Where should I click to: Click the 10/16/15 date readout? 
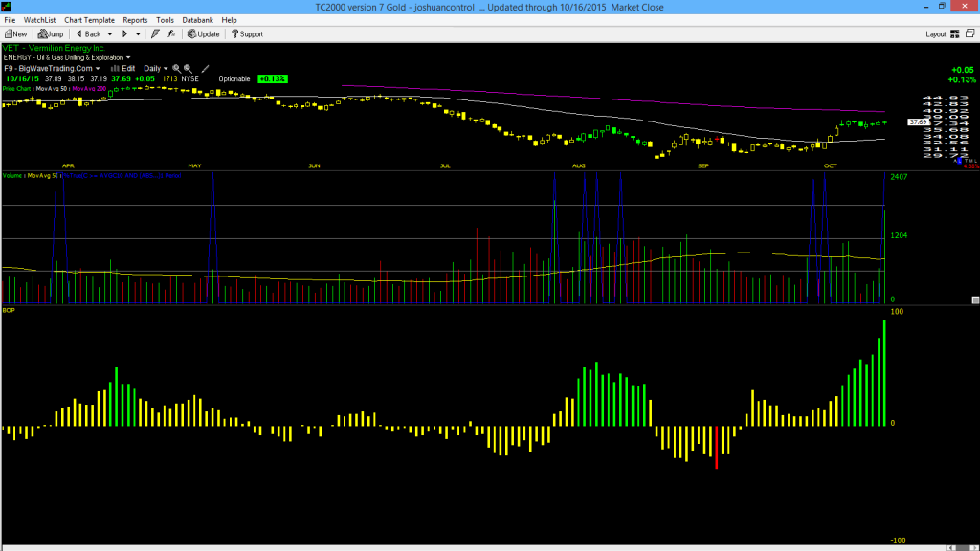[22, 78]
